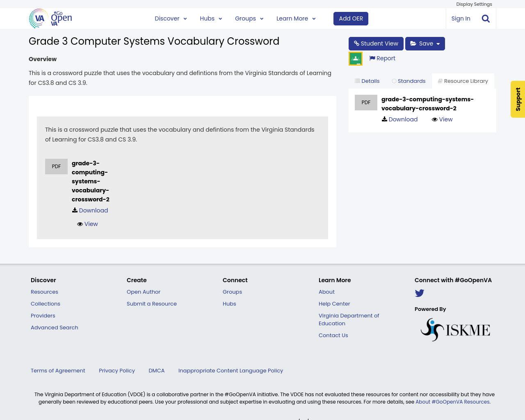Image resolution: width=525 pixels, height=420 pixels.
Task: Open GoOpenVA Twitter page icon
Action: (419, 292)
